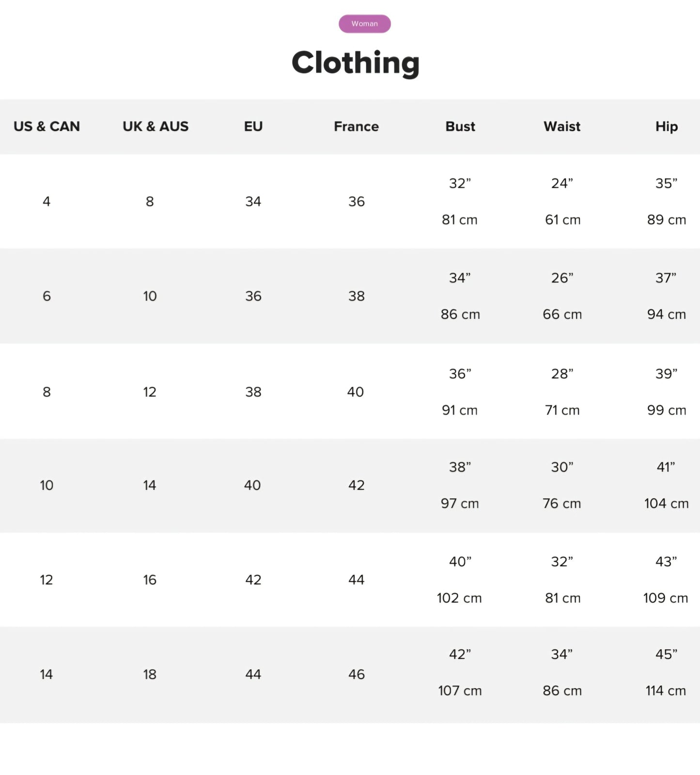Select UK & AUS size 18 cell
Viewport: 700px width, 775px height.
pos(150,674)
